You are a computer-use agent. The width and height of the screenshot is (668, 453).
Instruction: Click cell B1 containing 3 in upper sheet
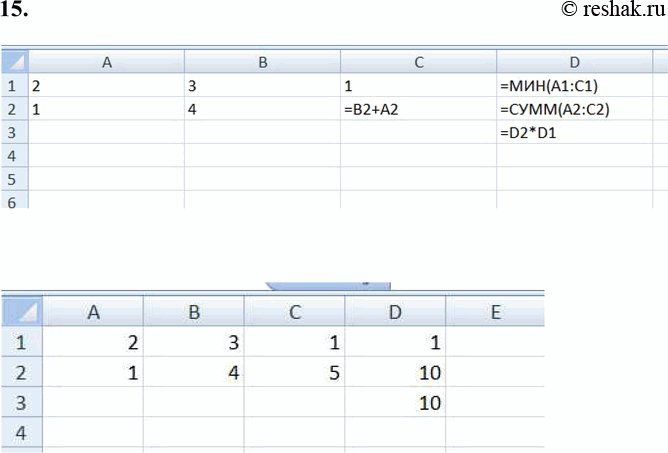pos(262,86)
